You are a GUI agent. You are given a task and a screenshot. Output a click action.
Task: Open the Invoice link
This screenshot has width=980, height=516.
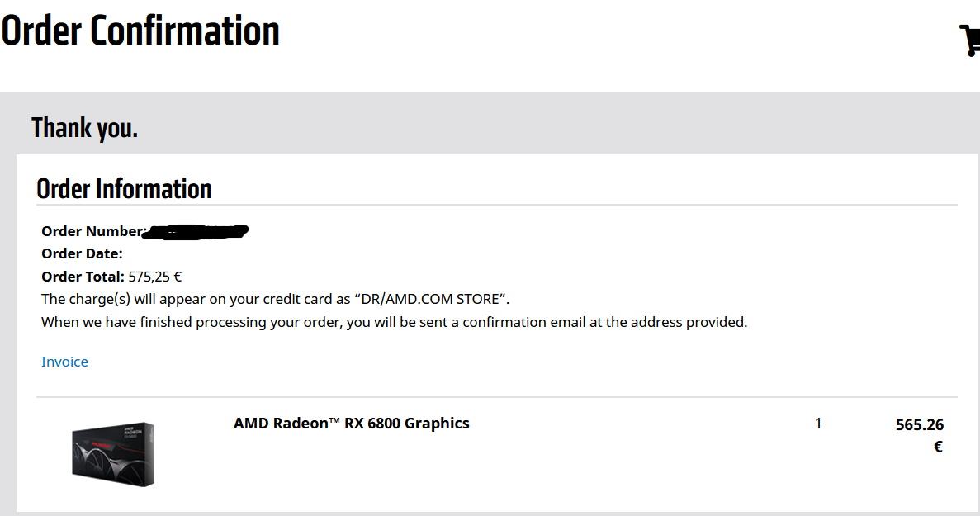pos(64,362)
